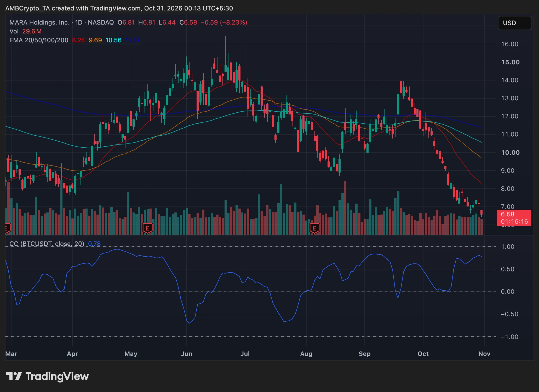
Task: Click the AMBCrypto_TA attribution header text
Action: [119, 8]
